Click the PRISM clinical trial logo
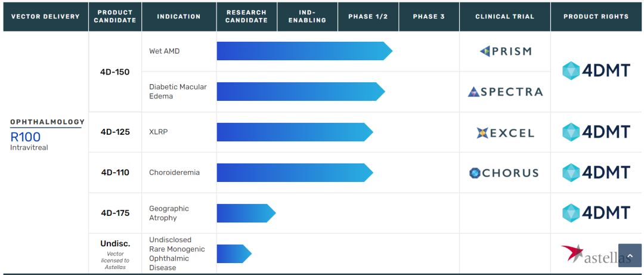This screenshot has height=275, width=644. [x=505, y=51]
